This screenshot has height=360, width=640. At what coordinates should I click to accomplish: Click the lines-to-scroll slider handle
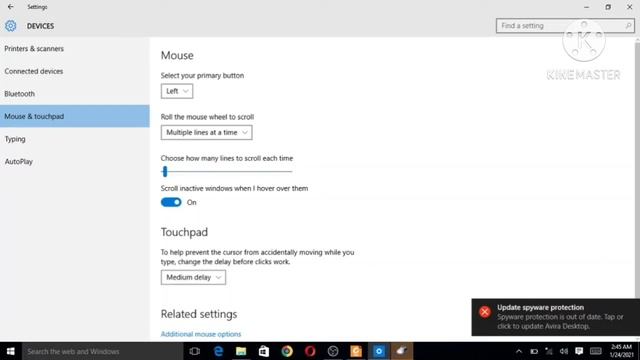(x=165, y=171)
